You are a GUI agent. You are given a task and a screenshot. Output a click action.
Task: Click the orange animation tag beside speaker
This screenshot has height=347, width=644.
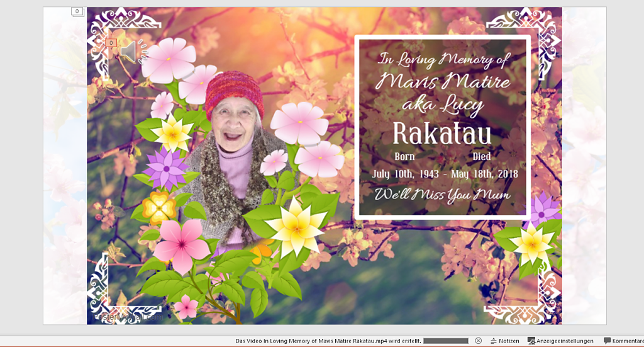[111, 43]
